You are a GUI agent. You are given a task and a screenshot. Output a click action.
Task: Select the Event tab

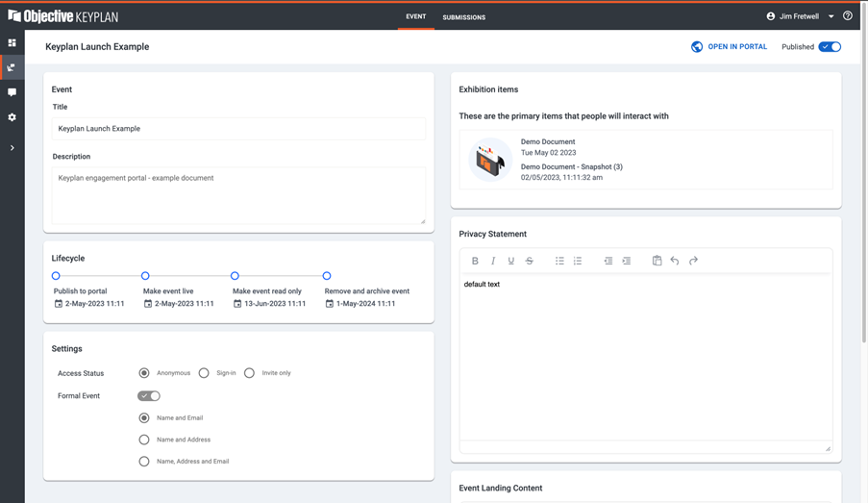point(415,16)
